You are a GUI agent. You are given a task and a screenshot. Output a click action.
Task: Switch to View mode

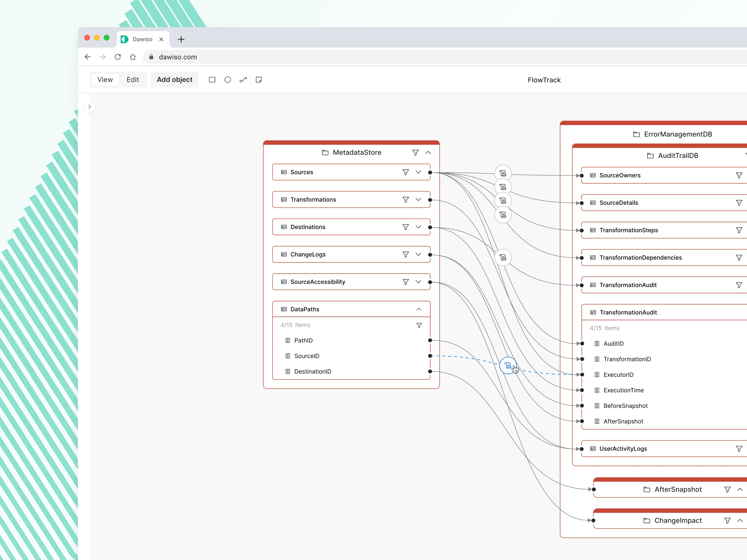(x=105, y=80)
